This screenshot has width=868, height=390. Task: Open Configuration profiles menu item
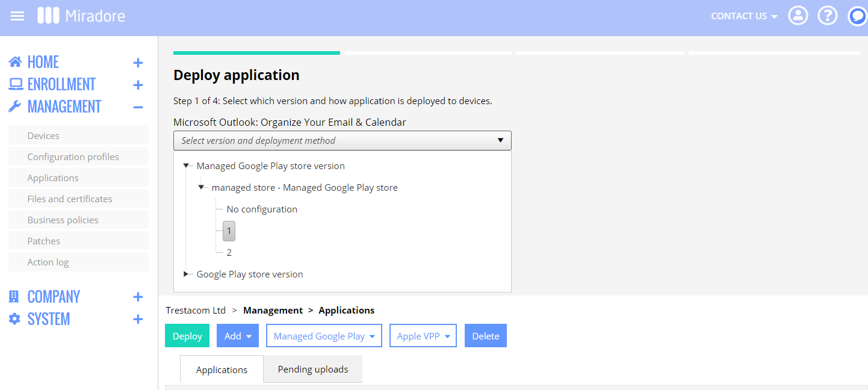[x=78, y=156]
